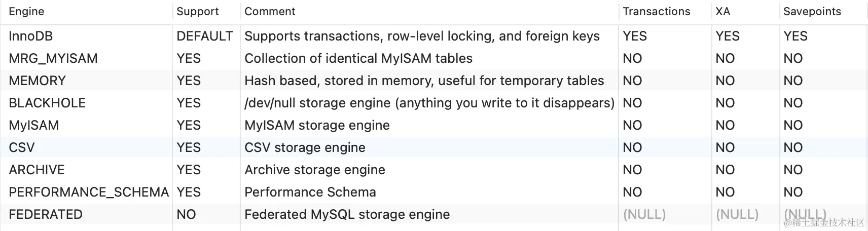The width and height of the screenshot is (868, 231).
Task: Select the InnoDB engine cell
Action: [x=31, y=36]
